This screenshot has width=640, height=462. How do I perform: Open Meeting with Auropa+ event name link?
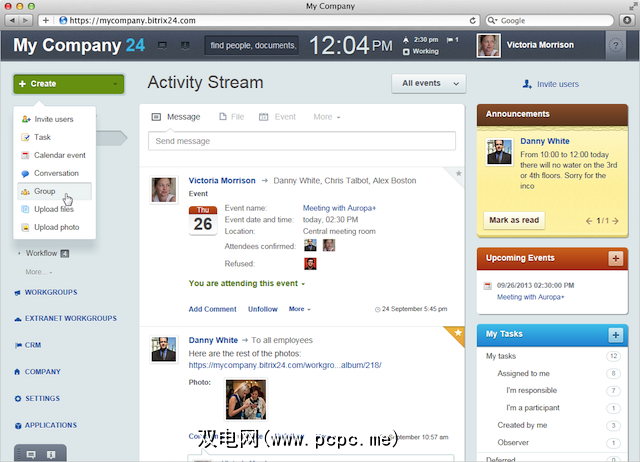[339, 208]
